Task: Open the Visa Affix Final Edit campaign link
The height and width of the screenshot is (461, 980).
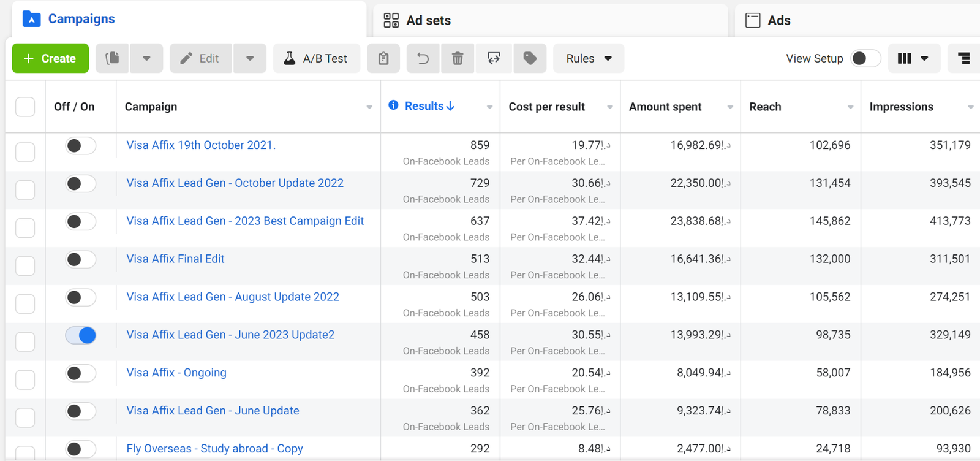Action: (175, 259)
